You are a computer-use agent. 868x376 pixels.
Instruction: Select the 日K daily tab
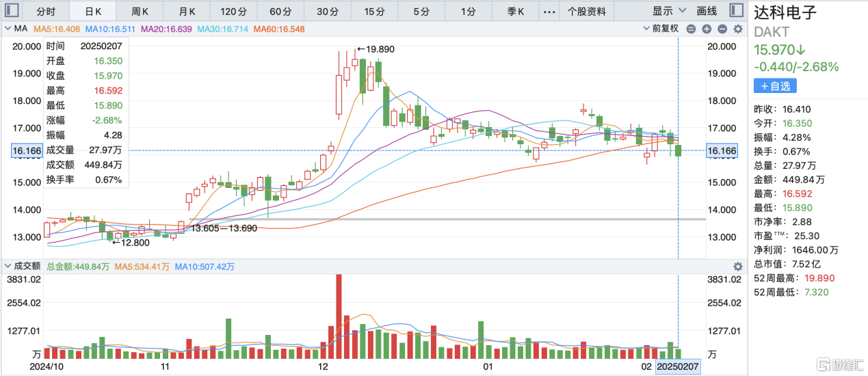[x=93, y=11]
